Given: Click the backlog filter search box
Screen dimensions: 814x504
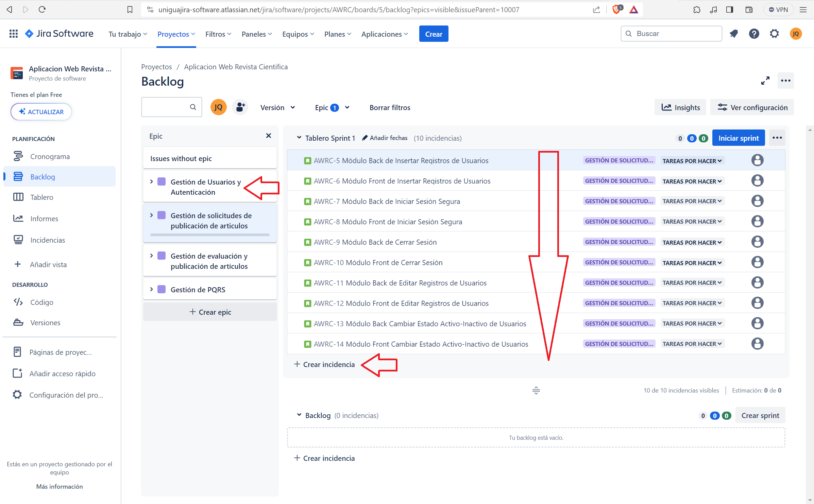Looking at the screenshot, I should tap(171, 107).
